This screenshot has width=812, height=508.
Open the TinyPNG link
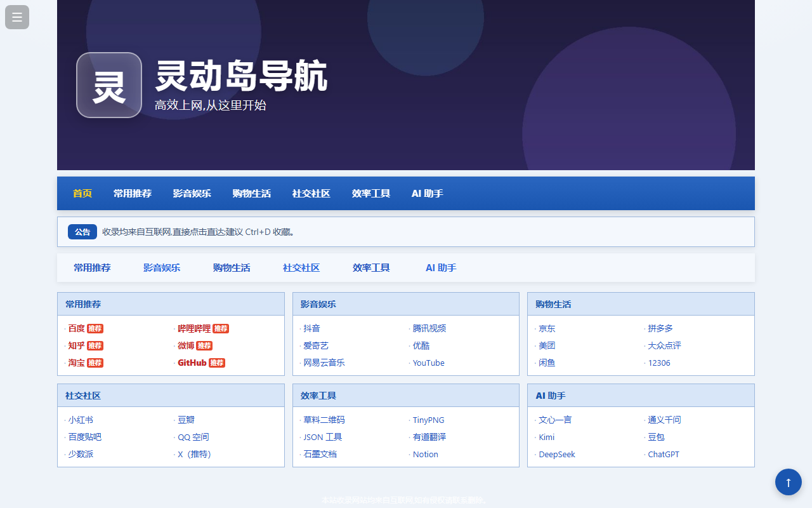[429, 420]
